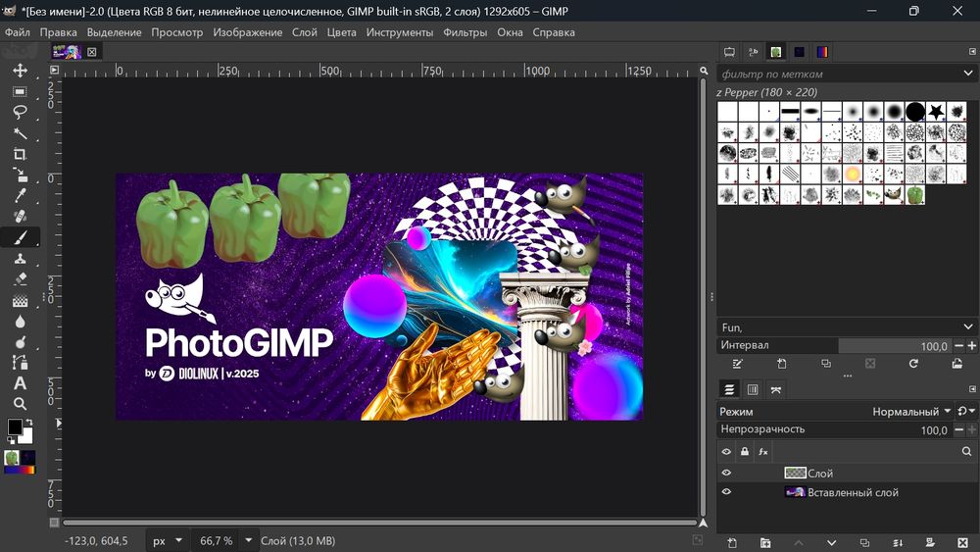
Task: Open the layer mode "Нормальный" dropdown
Action: pos(911,412)
